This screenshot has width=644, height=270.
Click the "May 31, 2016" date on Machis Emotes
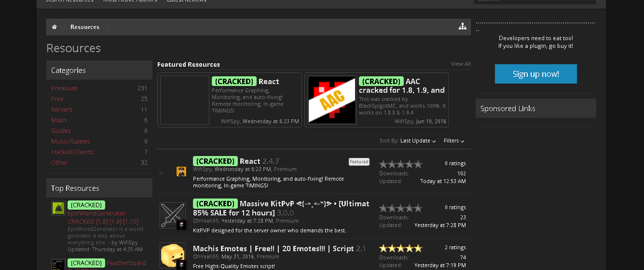pyautogui.click(x=238, y=256)
